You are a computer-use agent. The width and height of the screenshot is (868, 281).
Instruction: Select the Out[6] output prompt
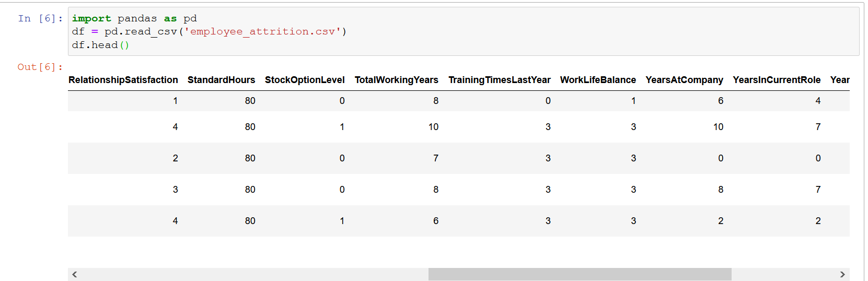click(x=40, y=67)
